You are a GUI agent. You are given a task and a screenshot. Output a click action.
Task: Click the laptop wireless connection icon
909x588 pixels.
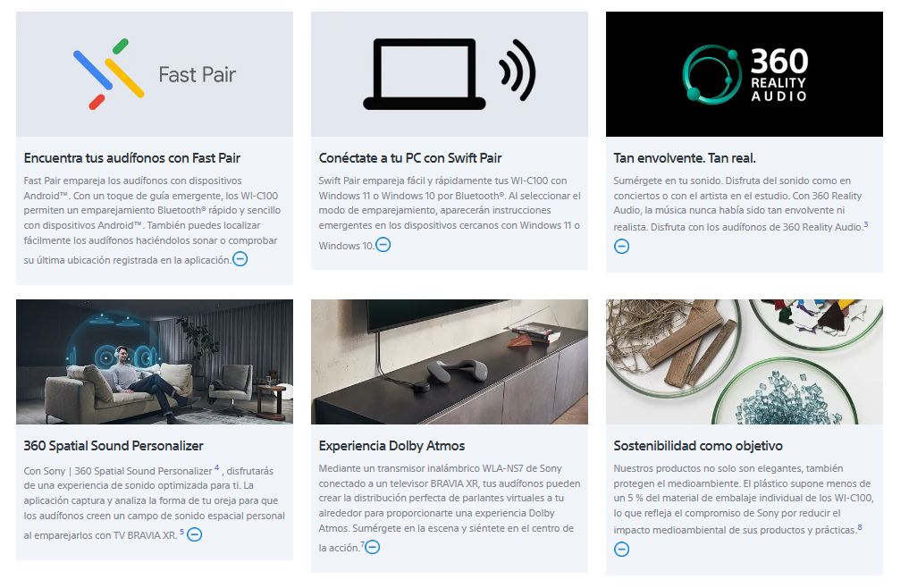coord(450,74)
